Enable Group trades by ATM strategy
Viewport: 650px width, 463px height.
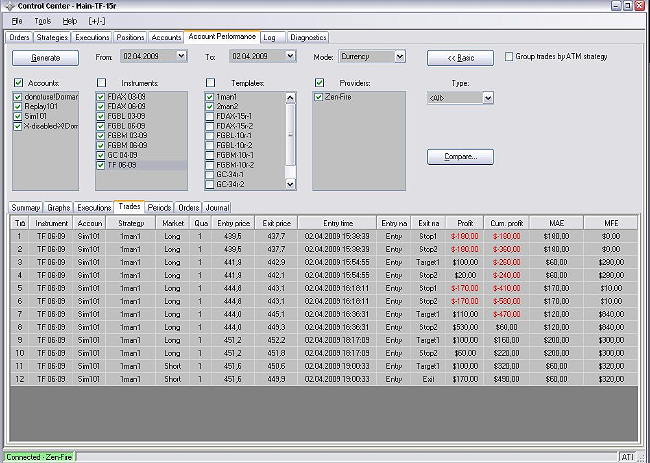509,57
